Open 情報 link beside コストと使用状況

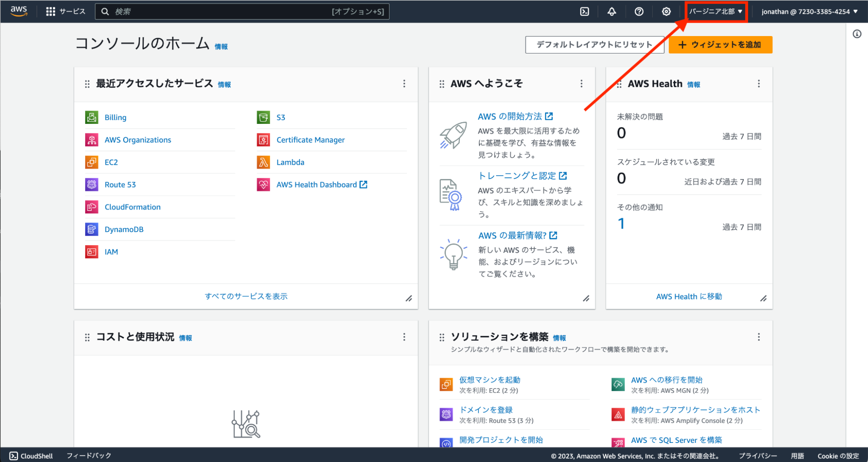click(x=185, y=338)
